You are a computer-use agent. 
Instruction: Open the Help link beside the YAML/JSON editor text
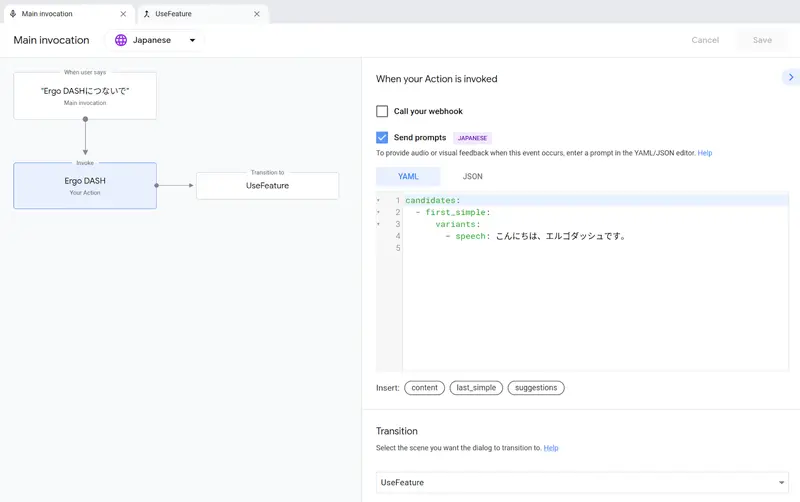pyautogui.click(x=705, y=153)
